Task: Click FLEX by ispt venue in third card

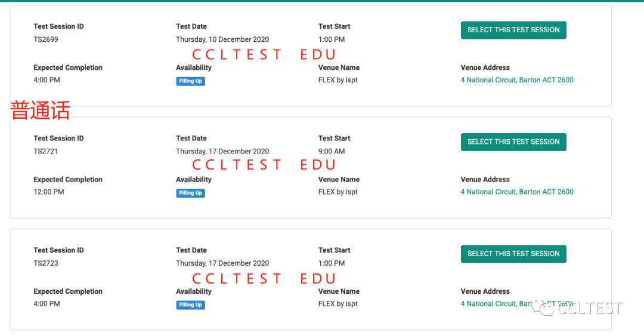Action: tap(338, 304)
